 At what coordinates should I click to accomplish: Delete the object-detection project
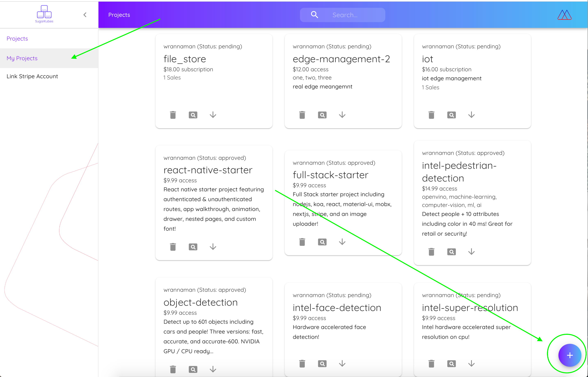pyautogui.click(x=173, y=369)
